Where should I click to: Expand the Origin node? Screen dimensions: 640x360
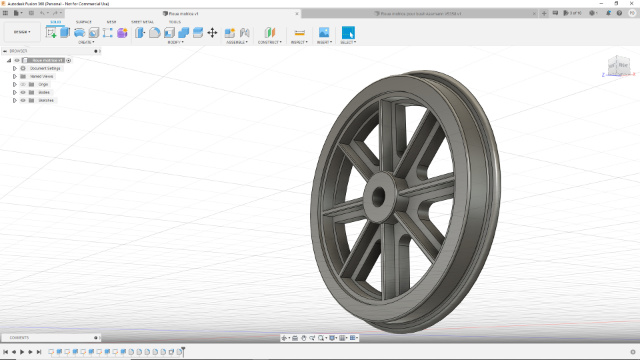15,84
